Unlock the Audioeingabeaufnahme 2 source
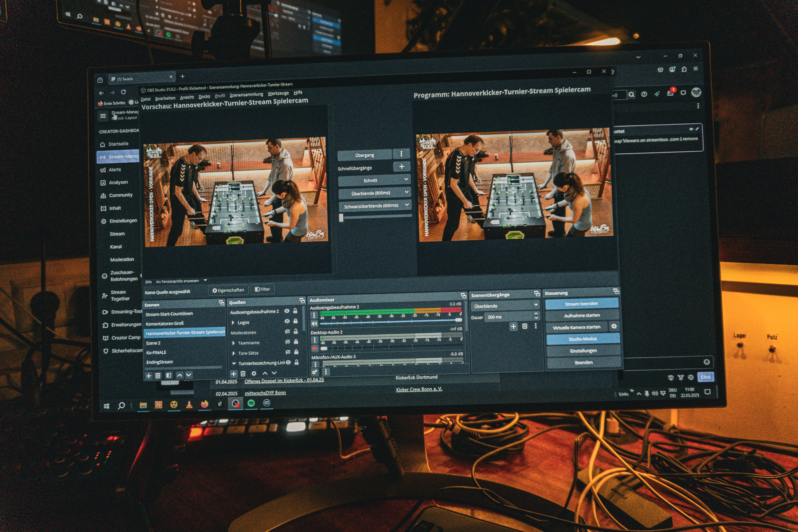Viewport: 798px width, 532px height. click(295, 311)
